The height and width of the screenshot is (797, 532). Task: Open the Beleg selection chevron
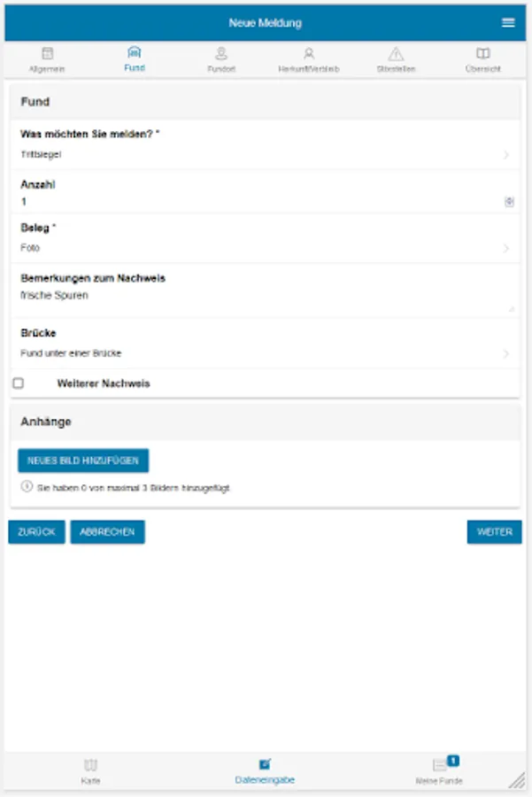pos(506,249)
